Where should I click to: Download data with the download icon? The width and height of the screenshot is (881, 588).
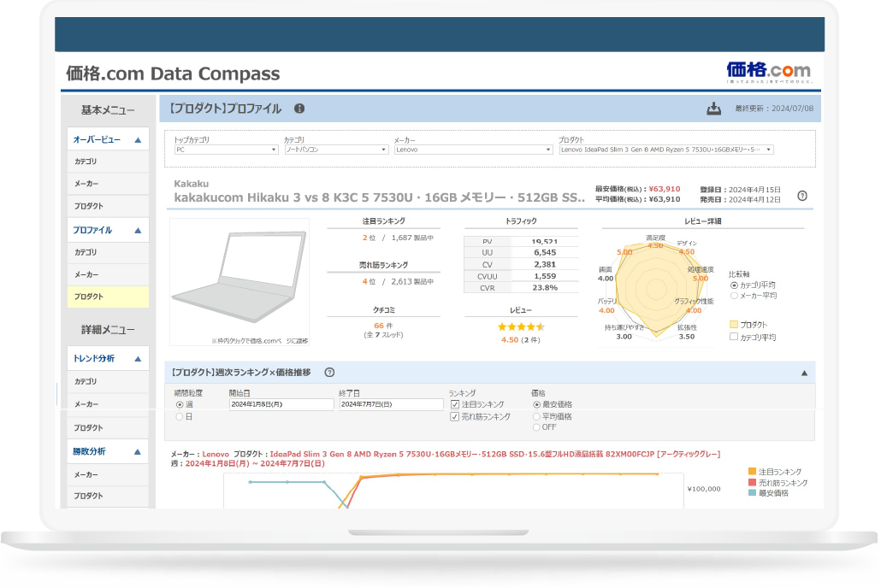click(x=713, y=109)
